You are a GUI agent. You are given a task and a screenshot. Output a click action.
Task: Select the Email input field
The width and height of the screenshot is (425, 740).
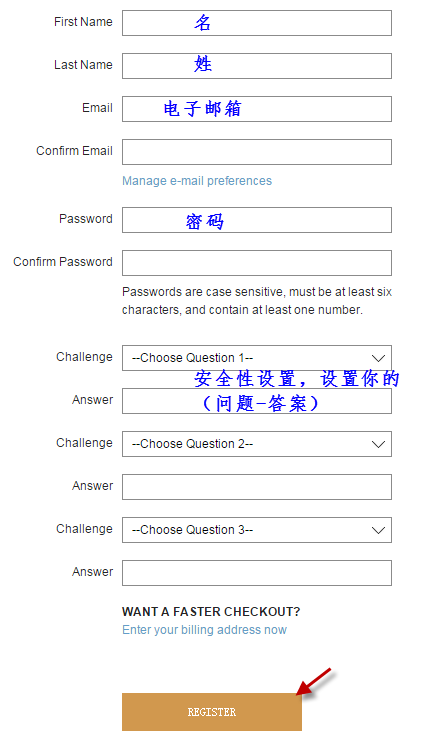coord(257,109)
